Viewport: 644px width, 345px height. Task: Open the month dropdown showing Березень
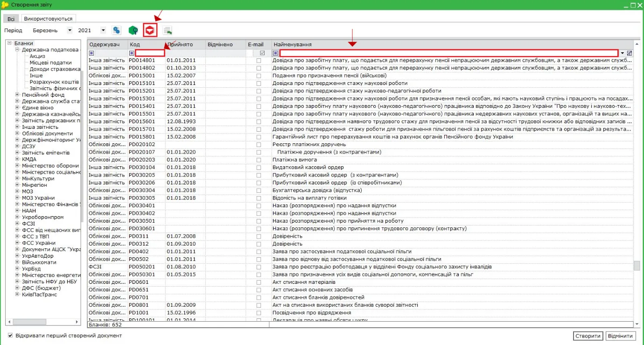point(70,30)
